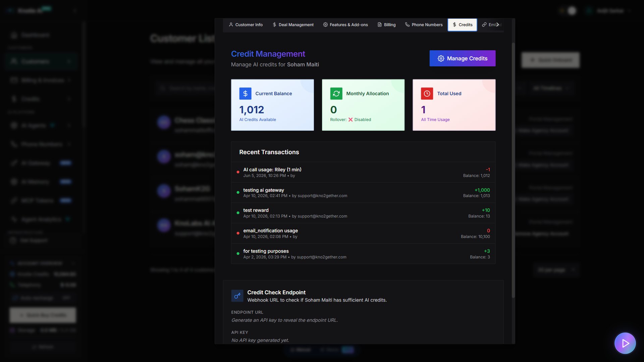Click the refresh icon on Monthly Allocation card
This screenshot has width=644, height=362.
(336, 94)
